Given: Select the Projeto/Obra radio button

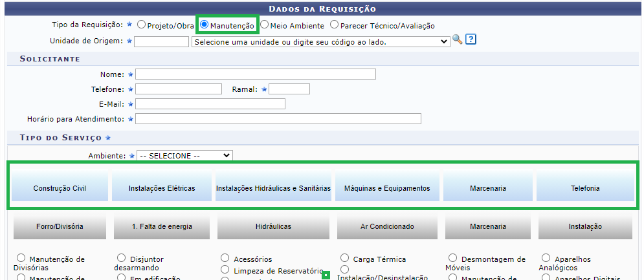Looking at the screenshot, I should [141, 25].
